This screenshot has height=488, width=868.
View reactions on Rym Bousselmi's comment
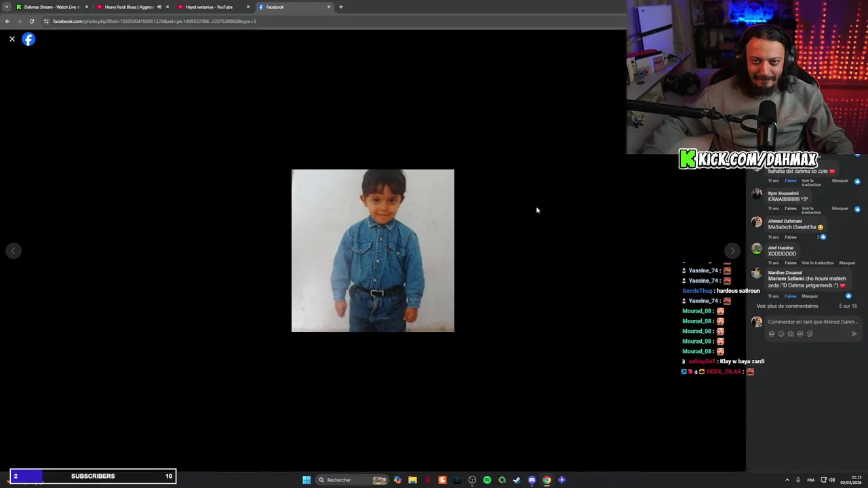click(x=857, y=209)
